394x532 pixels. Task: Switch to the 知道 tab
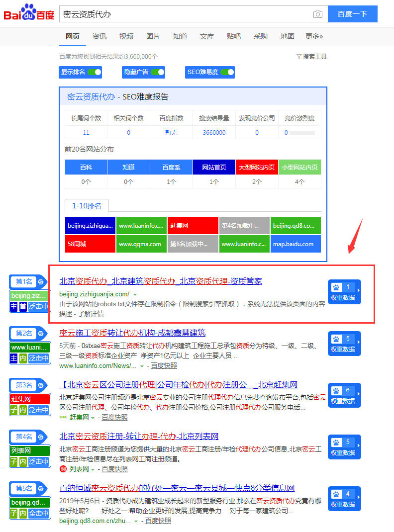180,36
